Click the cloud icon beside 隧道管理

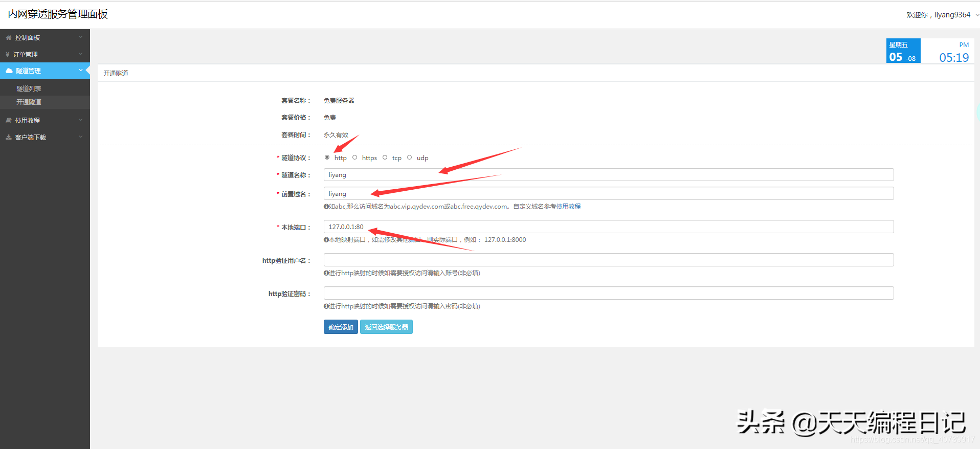(9, 71)
